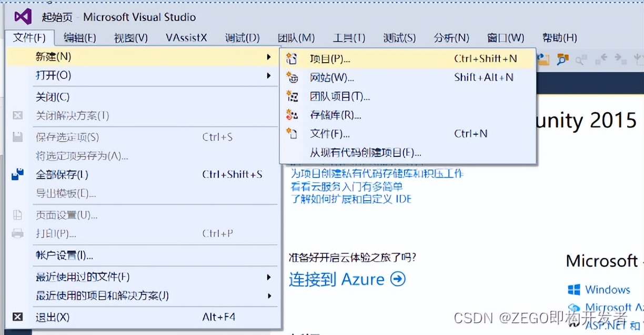Open the 窗口(W) menu
This screenshot has width=644, height=335.
pos(506,38)
